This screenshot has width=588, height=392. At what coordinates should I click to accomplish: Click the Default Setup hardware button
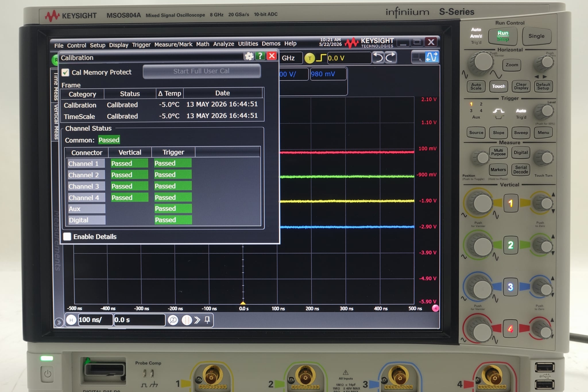[543, 86]
